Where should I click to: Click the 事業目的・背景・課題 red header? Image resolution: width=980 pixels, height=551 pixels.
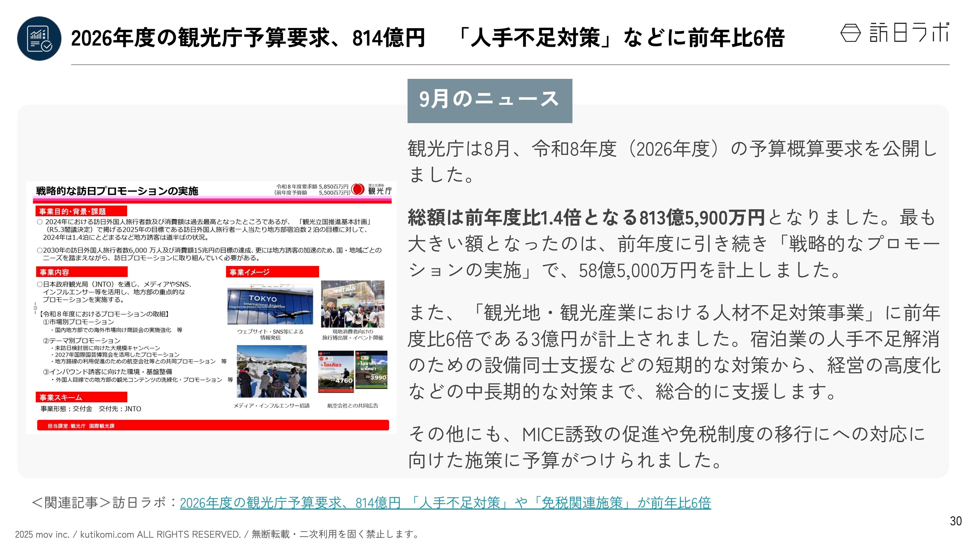click(81, 211)
